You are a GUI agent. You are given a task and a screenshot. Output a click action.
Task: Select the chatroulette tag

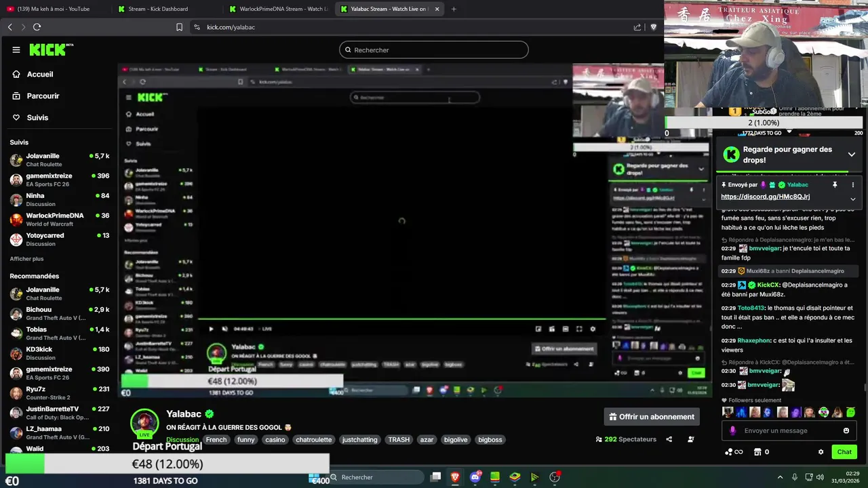[314, 440]
